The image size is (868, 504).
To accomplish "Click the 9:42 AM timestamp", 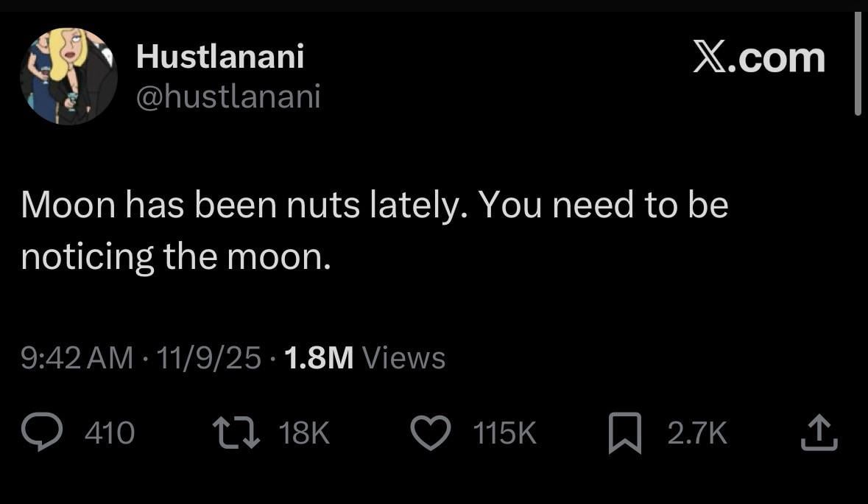I will (77, 358).
